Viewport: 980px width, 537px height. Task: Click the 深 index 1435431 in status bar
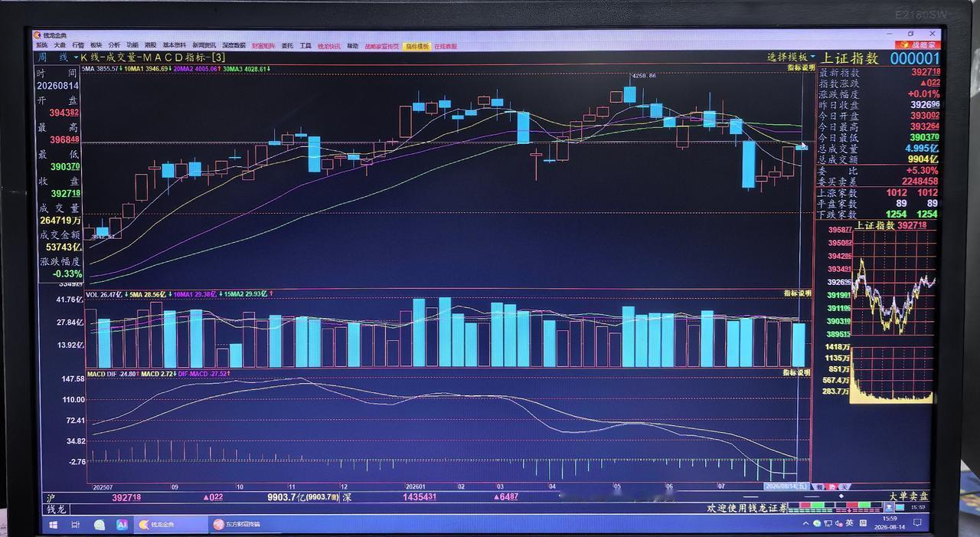click(420, 497)
